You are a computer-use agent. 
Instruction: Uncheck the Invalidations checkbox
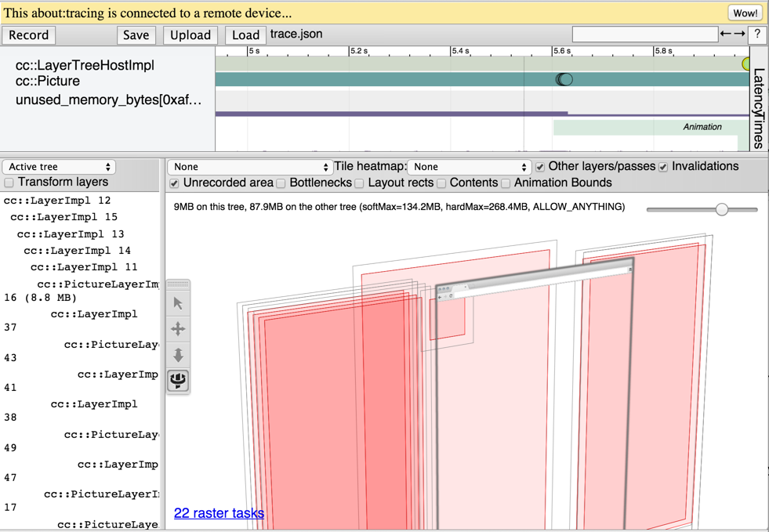point(663,167)
